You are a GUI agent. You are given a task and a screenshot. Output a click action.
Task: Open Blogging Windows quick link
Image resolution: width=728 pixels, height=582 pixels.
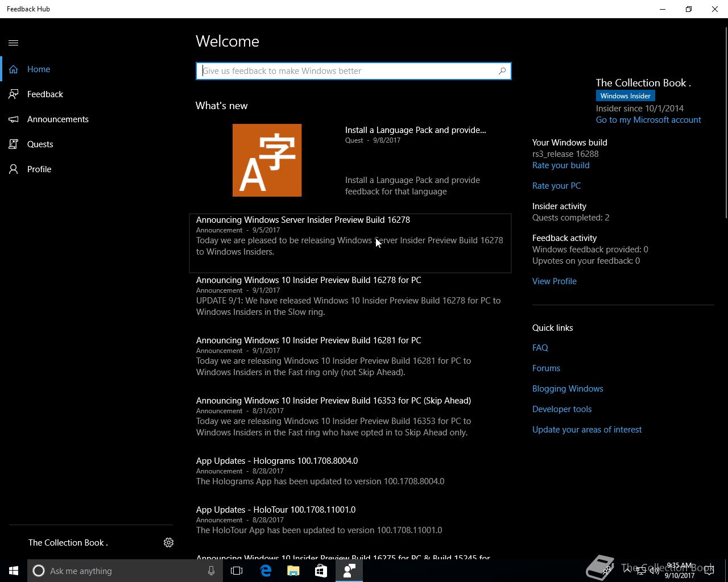[568, 389]
